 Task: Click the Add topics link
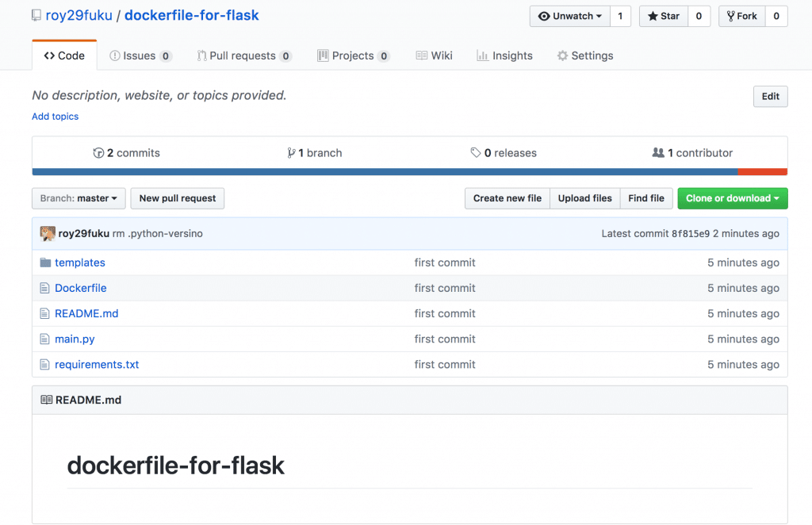tap(55, 117)
